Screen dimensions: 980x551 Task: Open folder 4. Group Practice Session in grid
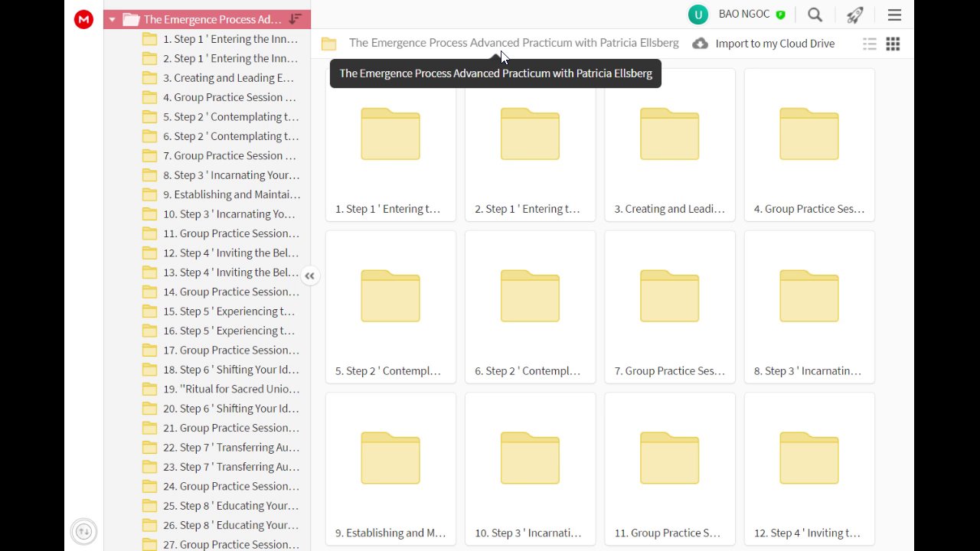point(809,145)
